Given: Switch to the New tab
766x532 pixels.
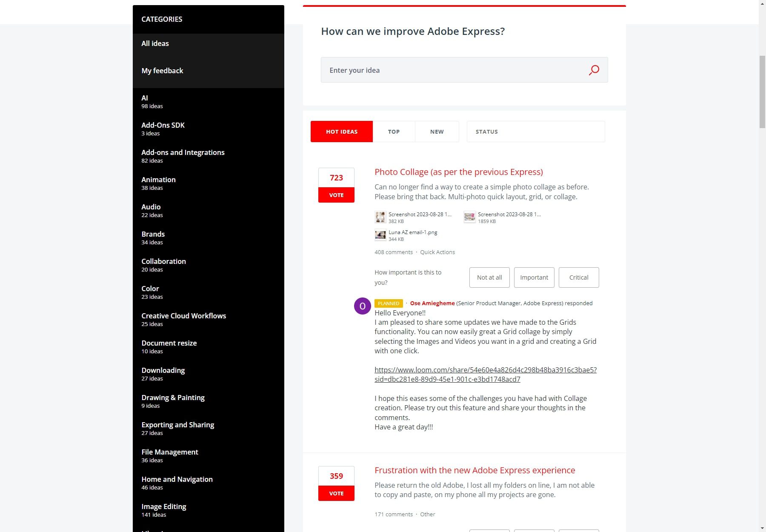Looking at the screenshot, I should (437, 132).
